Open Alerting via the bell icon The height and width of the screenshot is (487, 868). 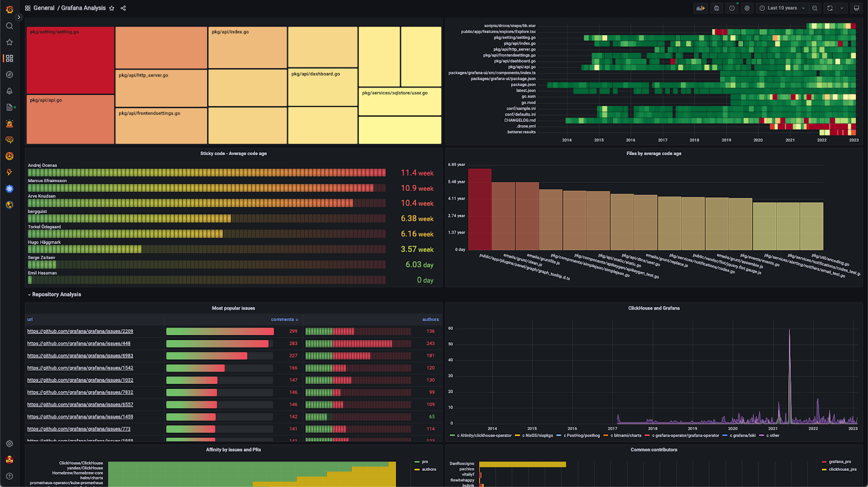click(9, 91)
